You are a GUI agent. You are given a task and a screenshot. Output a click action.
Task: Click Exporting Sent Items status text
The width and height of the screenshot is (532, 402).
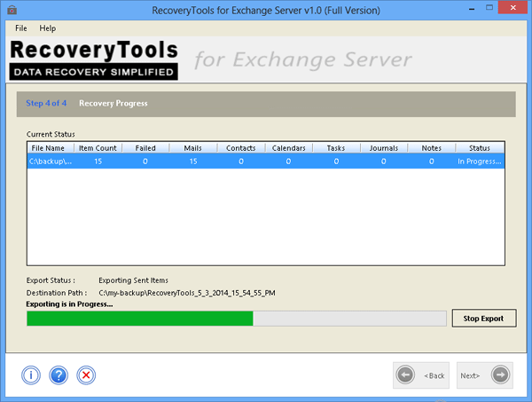pyautogui.click(x=133, y=280)
